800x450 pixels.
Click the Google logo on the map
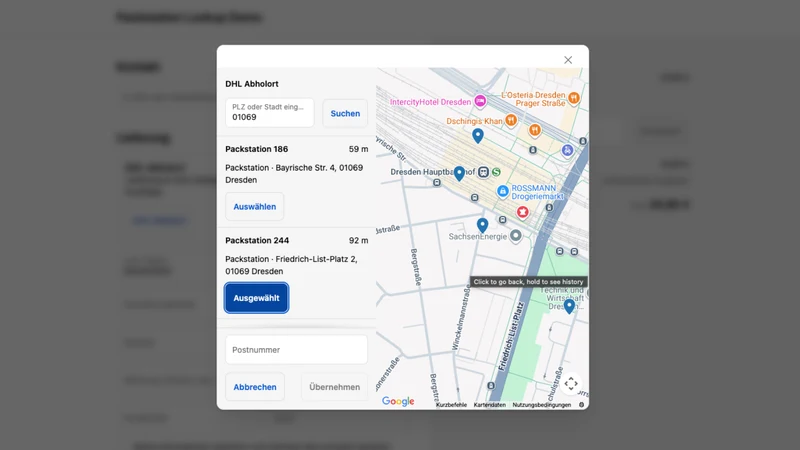[x=398, y=401]
